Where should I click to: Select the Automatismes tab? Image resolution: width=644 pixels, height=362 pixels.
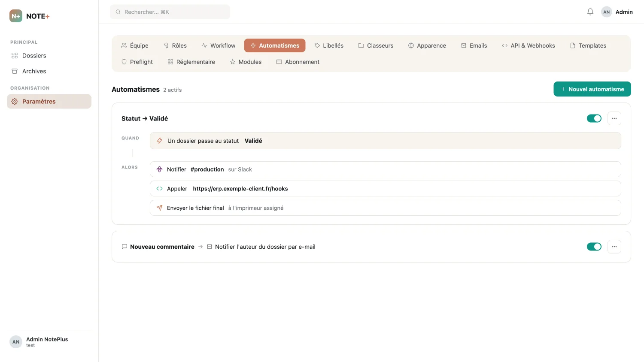click(x=275, y=45)
